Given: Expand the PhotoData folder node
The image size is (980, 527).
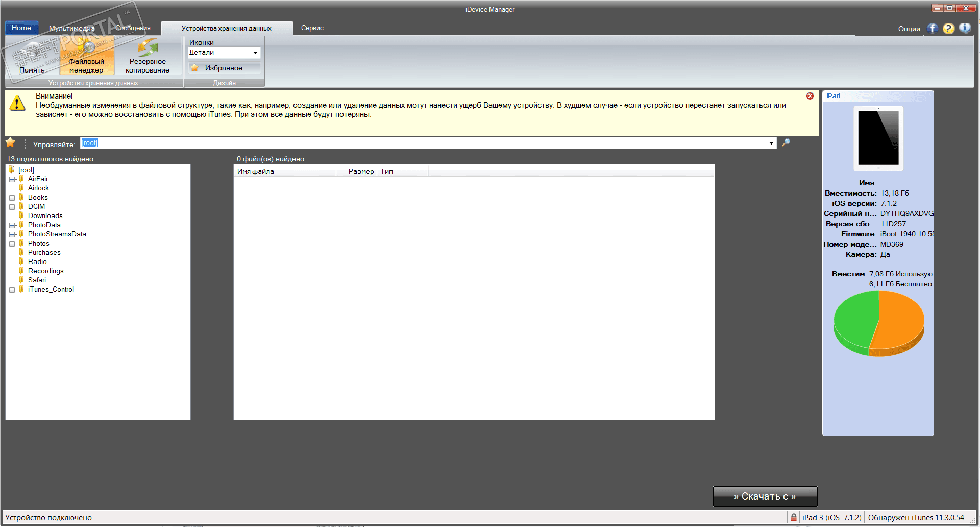Looking at the screenshot, I should 12,225.
